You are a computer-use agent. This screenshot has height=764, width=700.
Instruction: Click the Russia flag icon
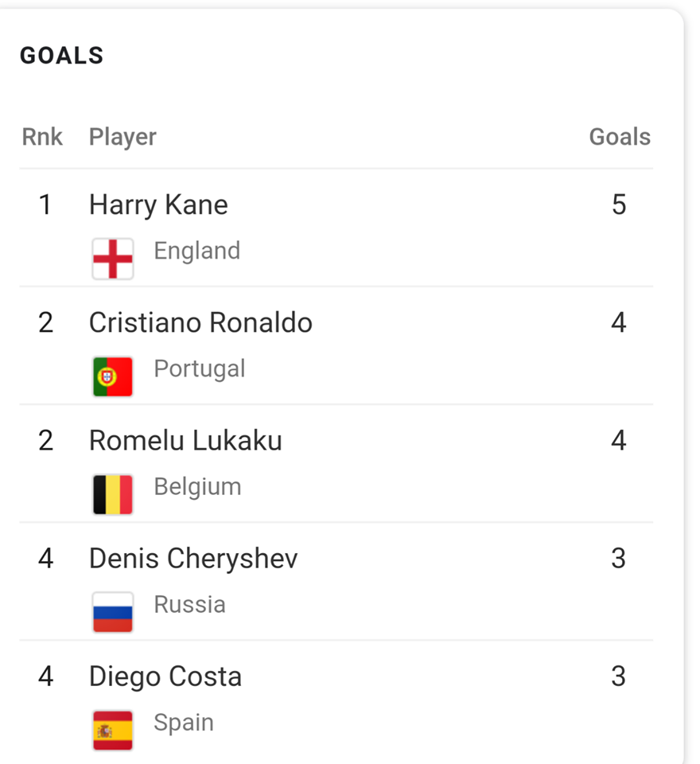[x=112, y=613]
